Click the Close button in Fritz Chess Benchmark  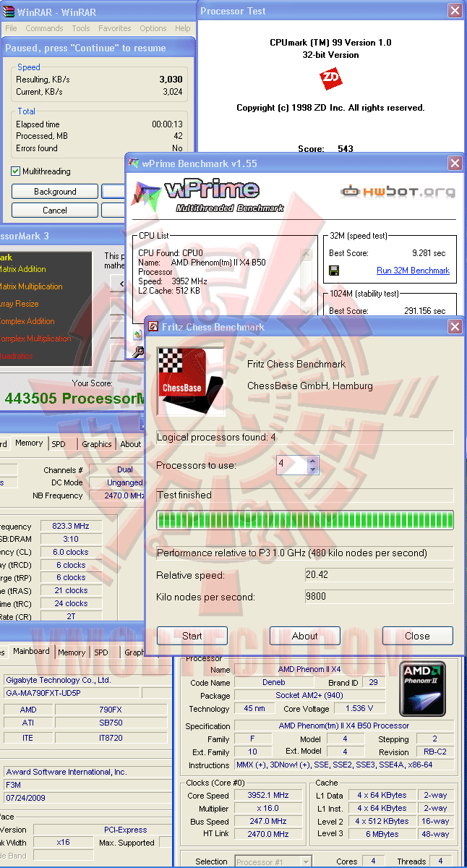click(418, 636)
